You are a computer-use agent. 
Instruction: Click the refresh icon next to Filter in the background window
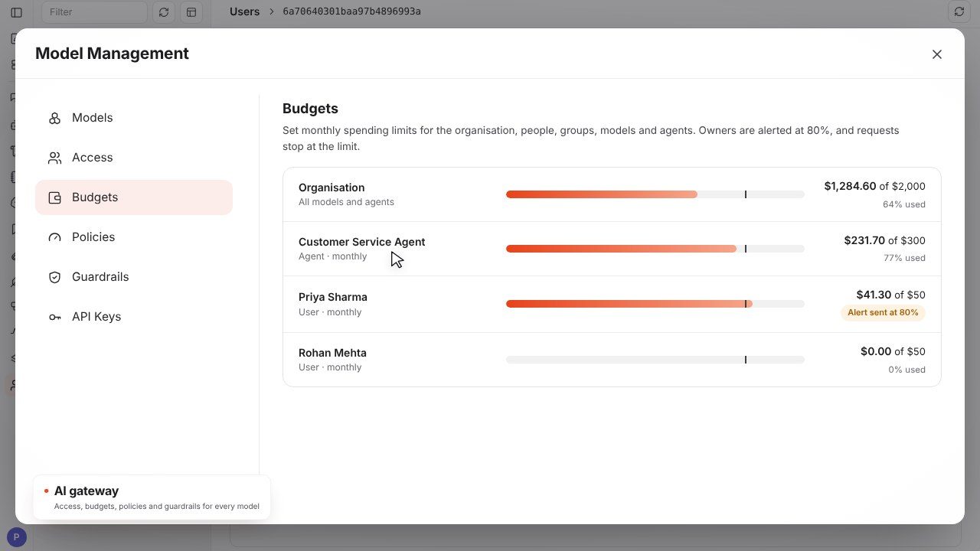[163, 12]
